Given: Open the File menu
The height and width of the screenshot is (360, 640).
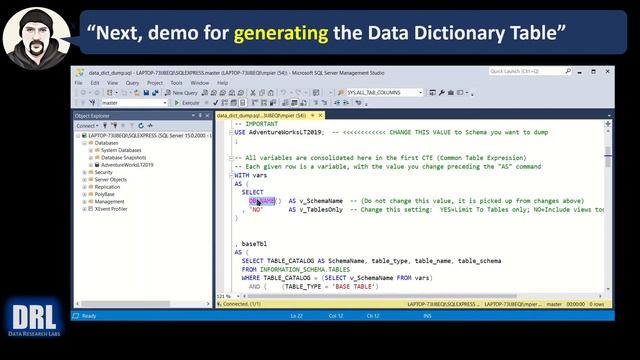Looking at the screenshot, I should pos(78,82).
